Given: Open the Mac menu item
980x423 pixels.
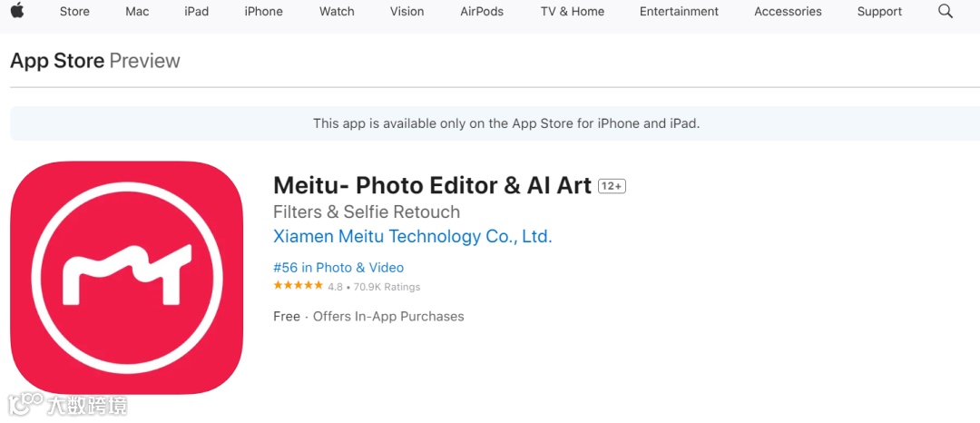Looking at the screenshot, I should [137, 12].
